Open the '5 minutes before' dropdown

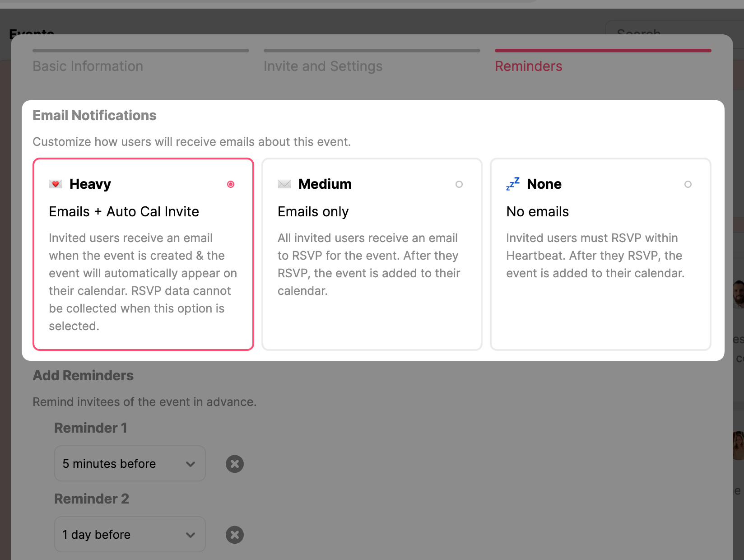tap(122, 464)
